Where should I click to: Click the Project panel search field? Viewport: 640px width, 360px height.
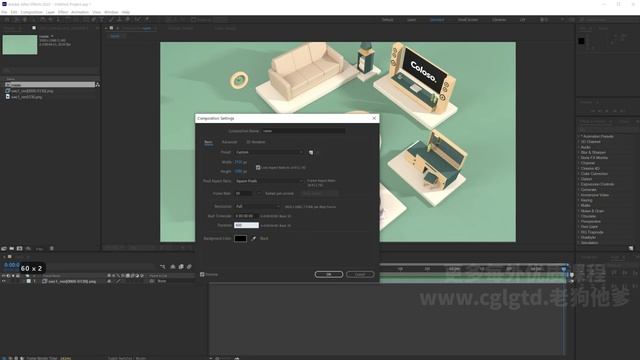(50, 70)
